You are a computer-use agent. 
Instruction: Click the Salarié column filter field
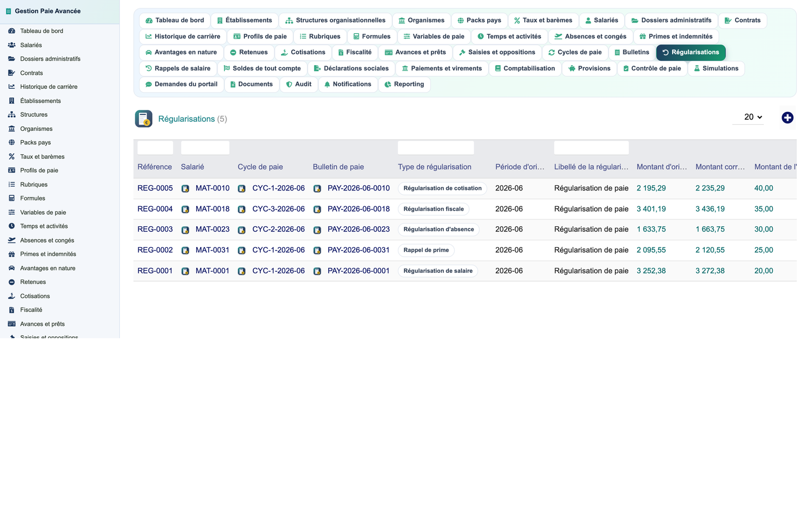pyautogui.click(x=205, y=148)
